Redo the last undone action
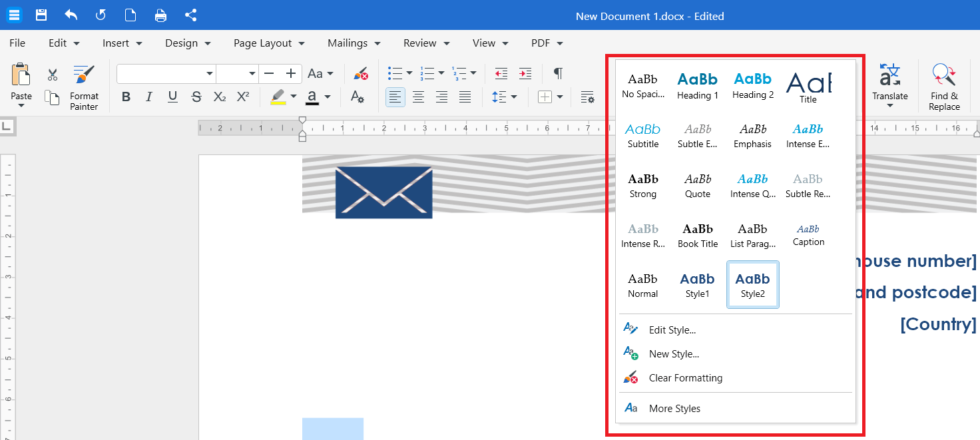The height and width of the screenshot is (440, 980). [101, 15]
